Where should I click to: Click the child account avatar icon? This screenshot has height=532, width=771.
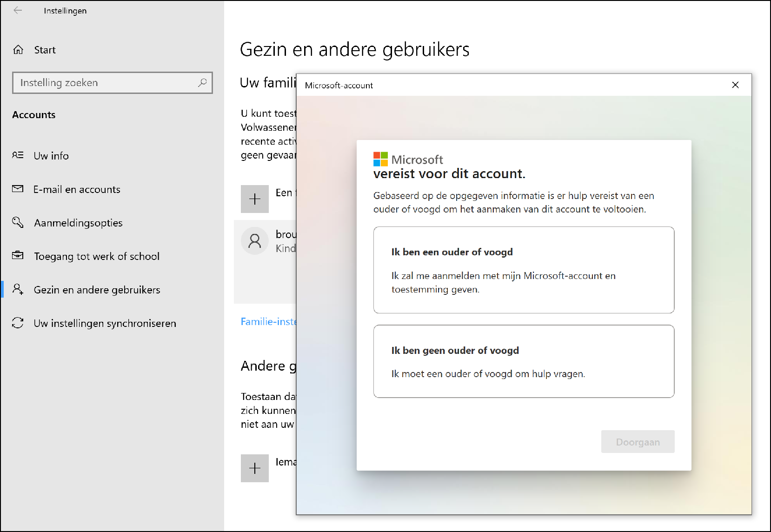pyautogui.click(x=255, y=241)
